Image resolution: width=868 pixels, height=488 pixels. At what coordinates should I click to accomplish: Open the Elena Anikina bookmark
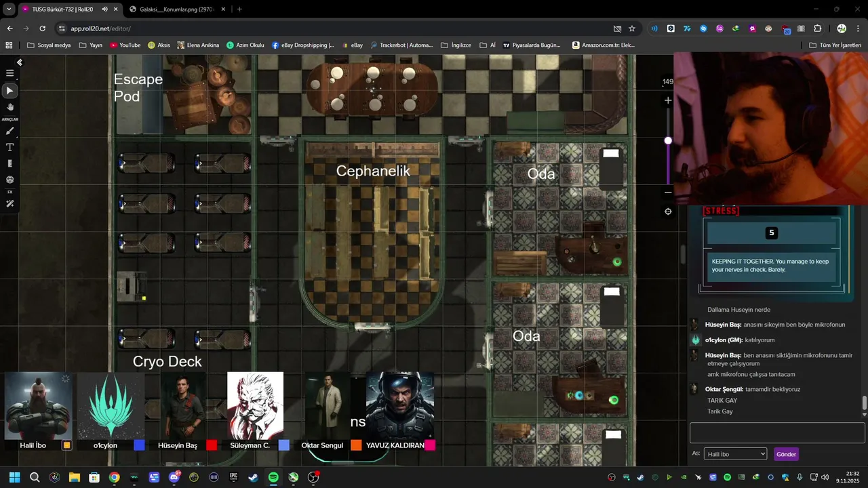198,45
